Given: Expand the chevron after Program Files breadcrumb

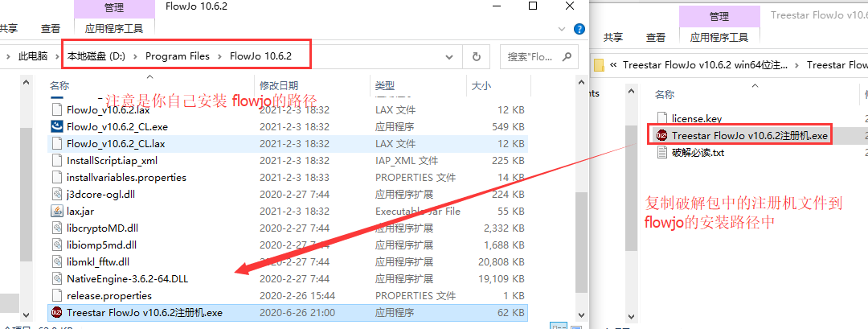Looking at the screenshot, I should [219, 56].
